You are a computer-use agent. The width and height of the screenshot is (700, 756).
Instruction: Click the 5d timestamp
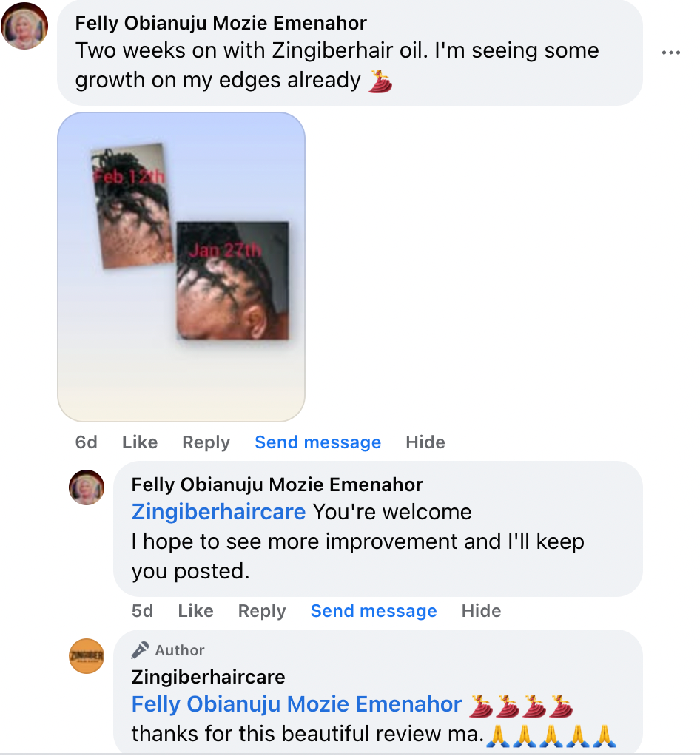point(143,611)
